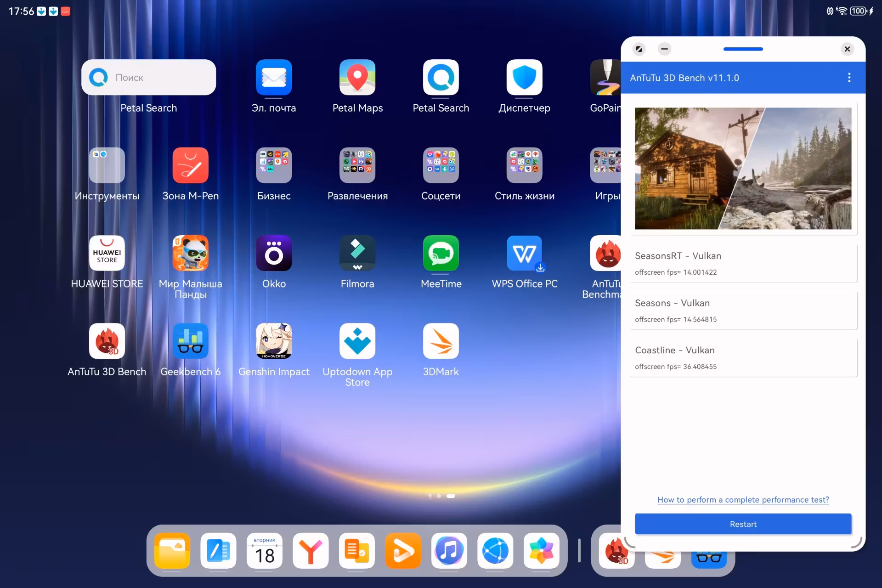Launch Geekbench 6 from home screen
This screenshot has width=882, height=588.
tap(191, 341)
